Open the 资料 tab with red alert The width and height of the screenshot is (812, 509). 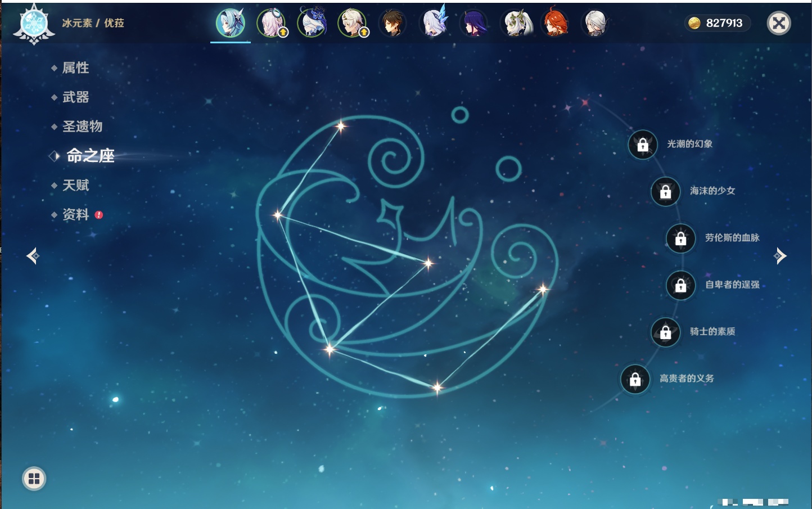click(75, 214)
